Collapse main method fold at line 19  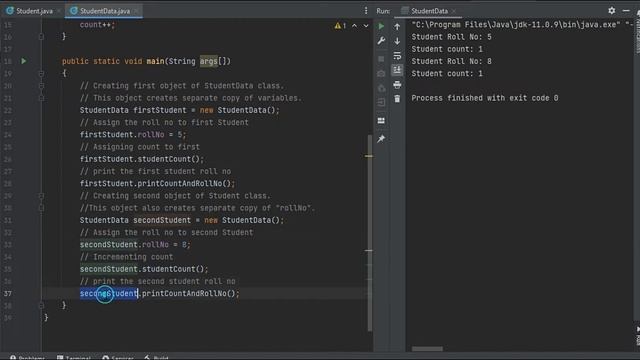[x=41, y=73]
